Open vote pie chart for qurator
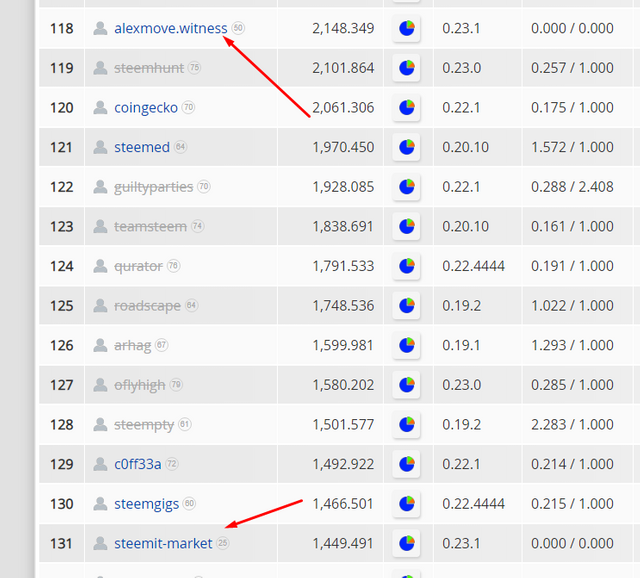 point(407,266)
